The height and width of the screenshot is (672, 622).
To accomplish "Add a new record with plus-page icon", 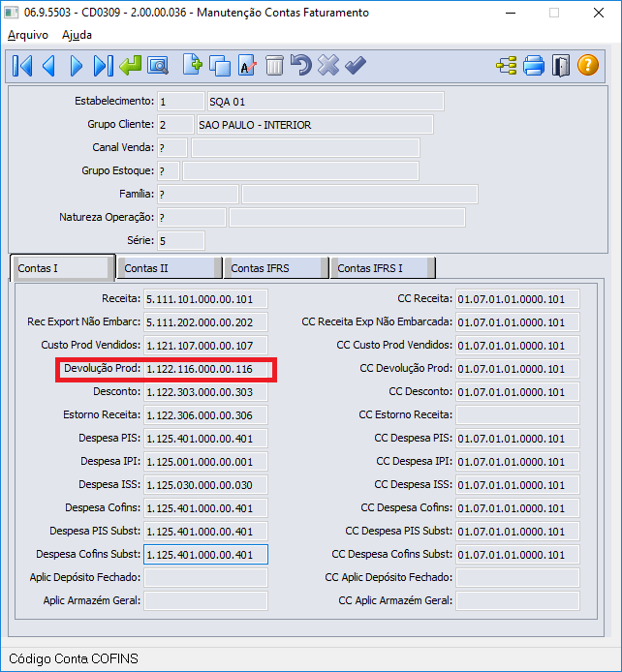I will point(193,66).
